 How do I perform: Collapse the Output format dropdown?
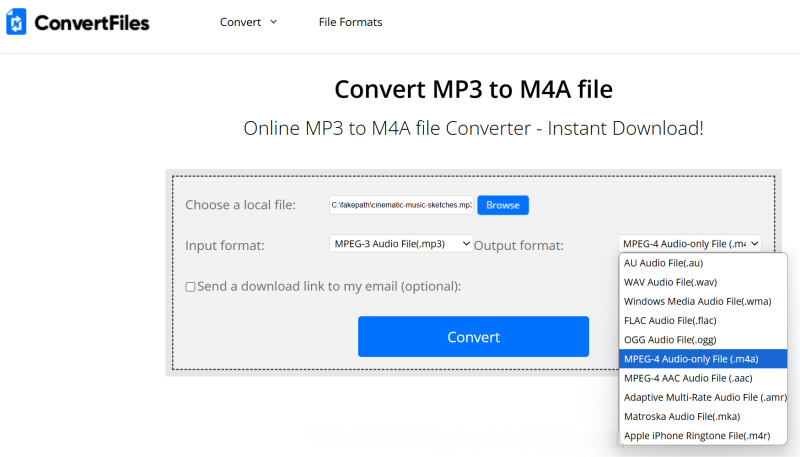coord(689,243)
